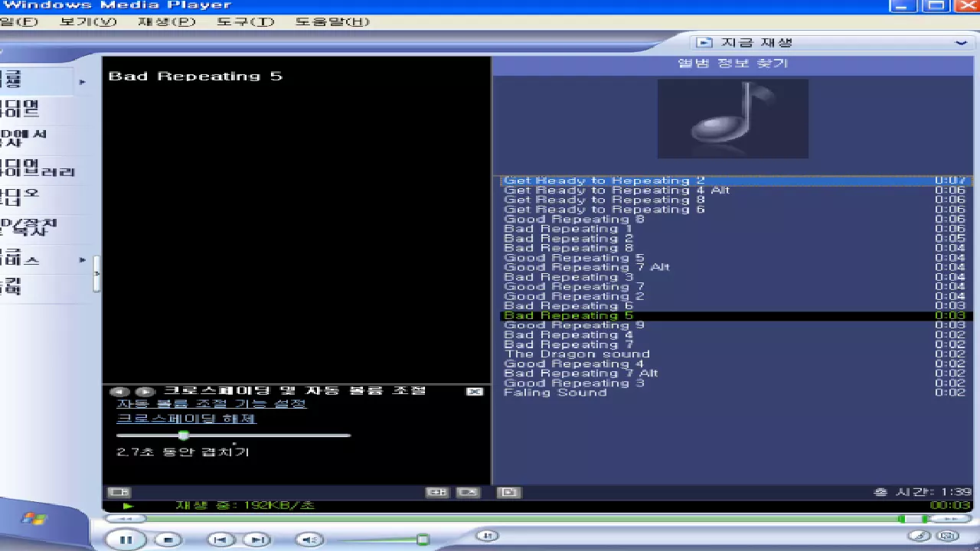Select Good Repeating 3 in playlist
The width and height of the screenshot is (980, 551).
point(736,383)
